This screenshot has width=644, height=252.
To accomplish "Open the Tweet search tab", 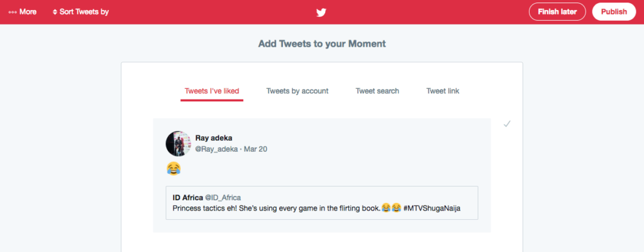I will [x=377, y=91].
